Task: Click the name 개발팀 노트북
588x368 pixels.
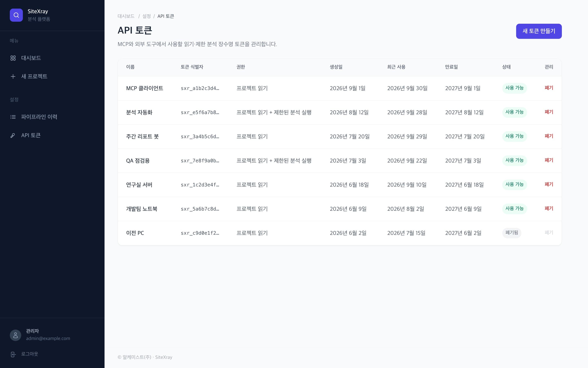Action: [141, 209]
